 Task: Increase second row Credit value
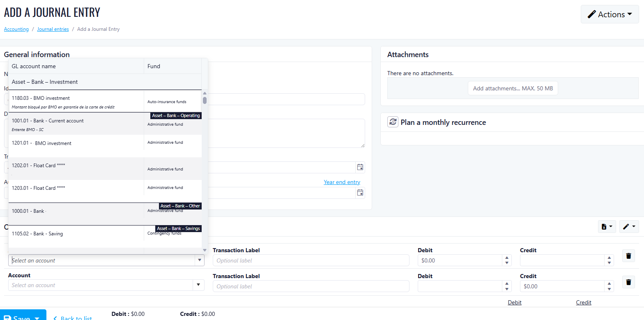click(x=609, y=284)
